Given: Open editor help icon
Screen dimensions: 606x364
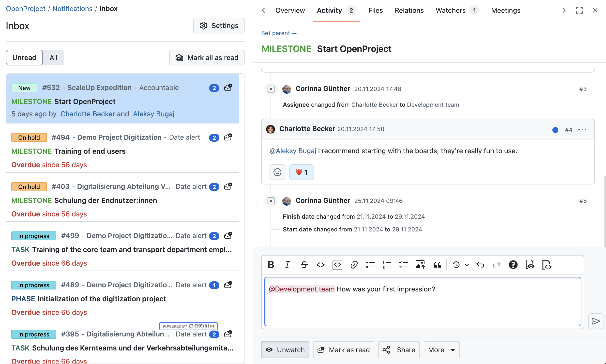Looking at the screenshot, I should point(513,265).
